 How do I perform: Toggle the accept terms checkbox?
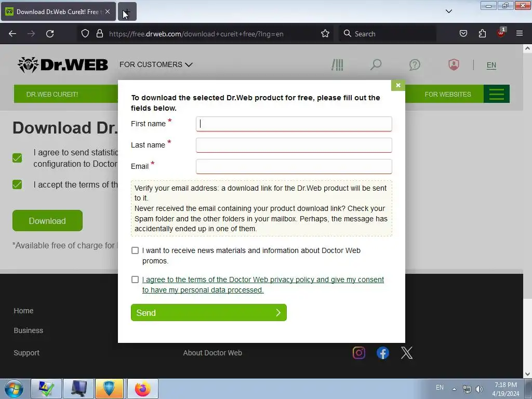[17, 184]
